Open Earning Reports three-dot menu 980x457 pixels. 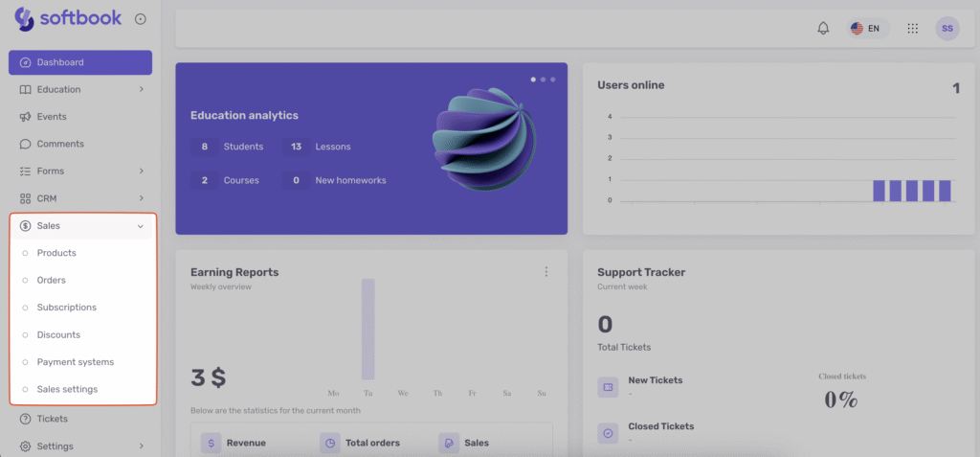pos(546,272)
